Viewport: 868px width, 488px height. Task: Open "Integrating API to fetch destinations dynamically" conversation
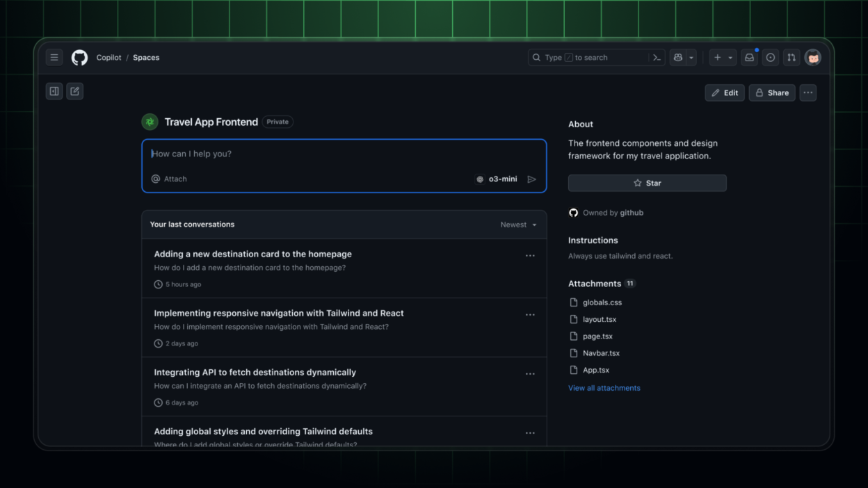255,373
